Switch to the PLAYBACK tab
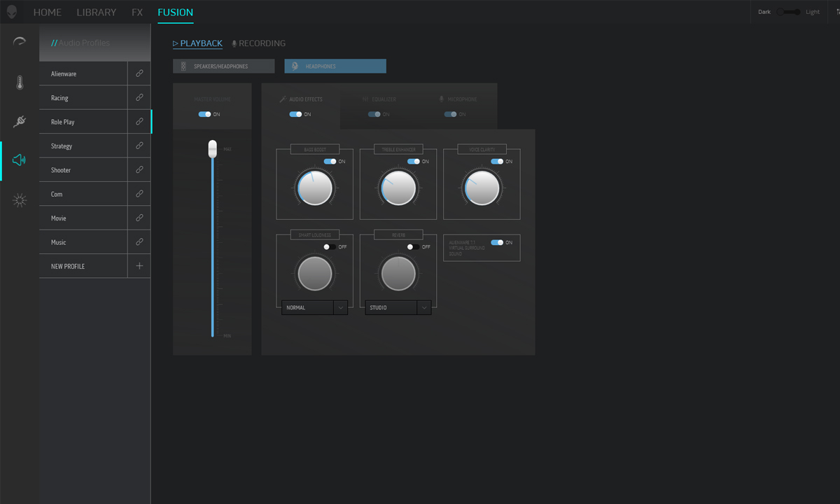The height and width of the screenshot is (504, 840). pyautogui.click(x=197, y=43)
